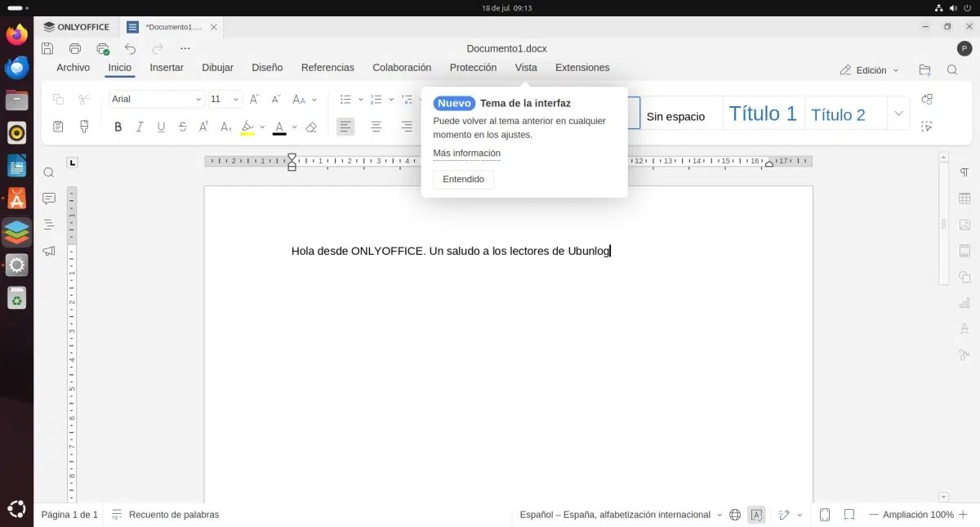Enable subscript formatting
The height and width of the screenshot is (527, 980).
[x=225, y=127]
